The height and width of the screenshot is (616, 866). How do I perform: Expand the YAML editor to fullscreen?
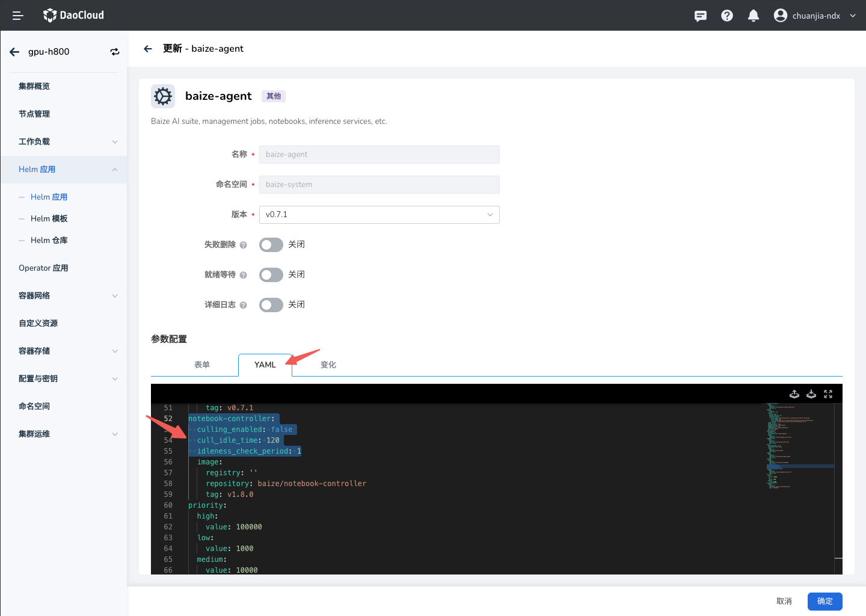point(828,394)
